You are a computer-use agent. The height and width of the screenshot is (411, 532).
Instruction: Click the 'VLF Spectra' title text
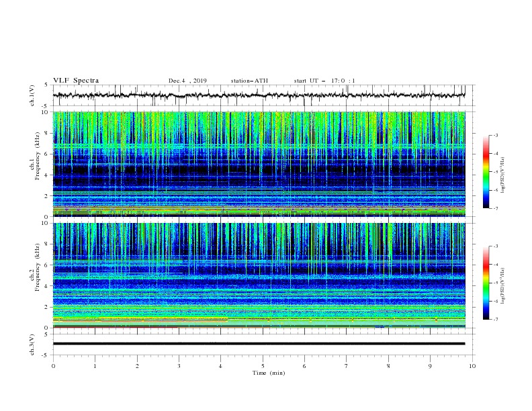pyautogui.click(x=76, y=81)
